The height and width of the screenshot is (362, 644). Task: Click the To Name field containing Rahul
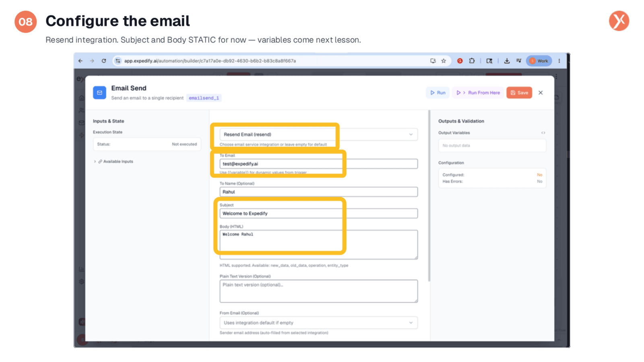(318, 192)
